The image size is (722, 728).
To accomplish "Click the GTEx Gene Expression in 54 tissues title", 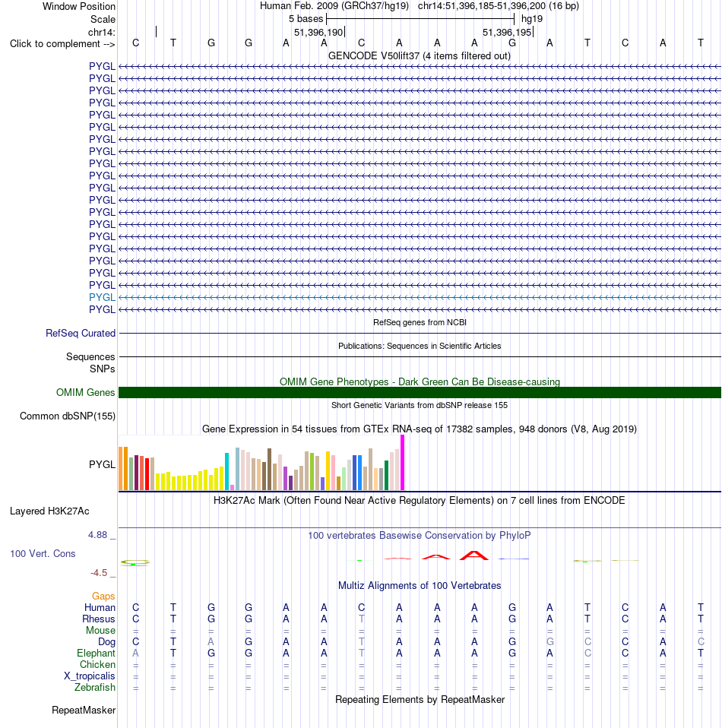I will click(420, 429).
